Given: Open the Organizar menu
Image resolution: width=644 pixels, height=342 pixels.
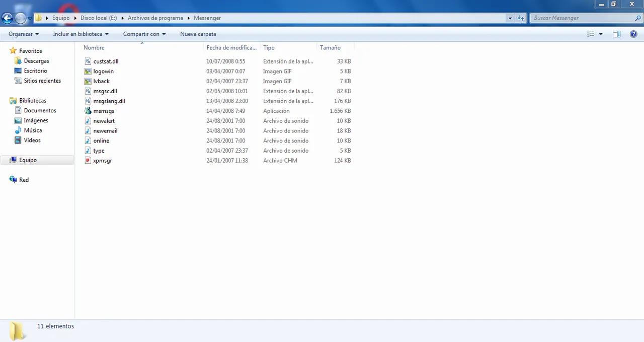Looking at the screenshot, I should (24, 34).
